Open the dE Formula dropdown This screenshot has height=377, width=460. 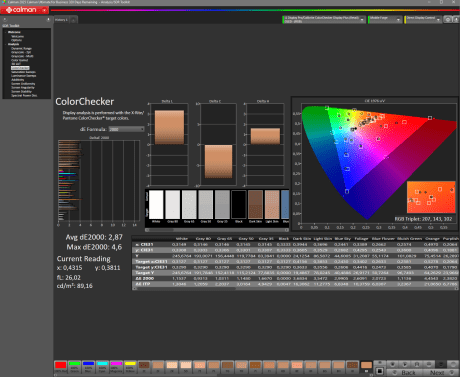(x=126, y=129)
